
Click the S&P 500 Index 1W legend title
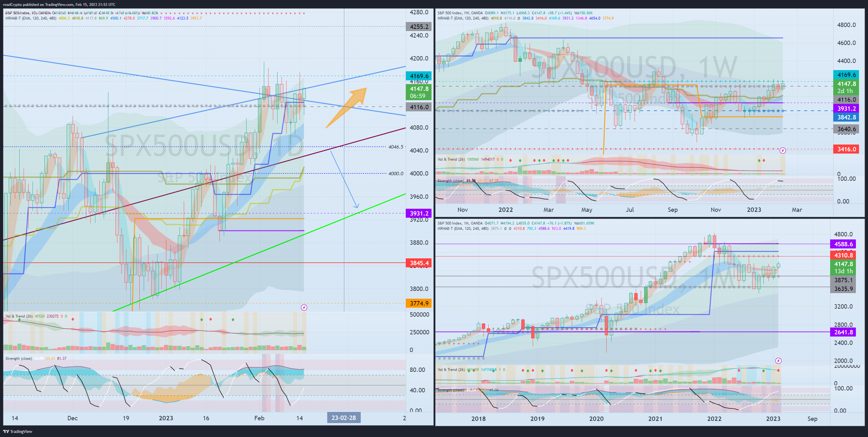point(460,13)
